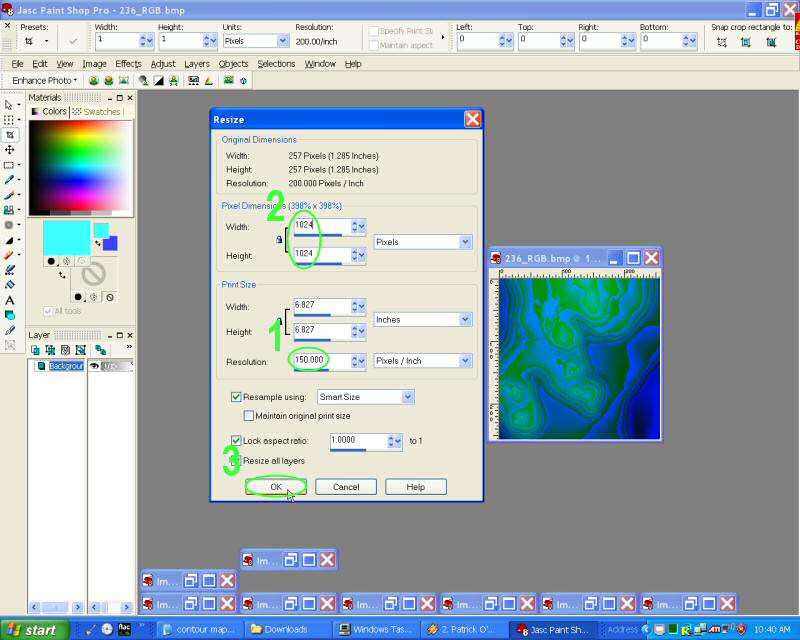Pick a color from the rainbow color panel

81,168
